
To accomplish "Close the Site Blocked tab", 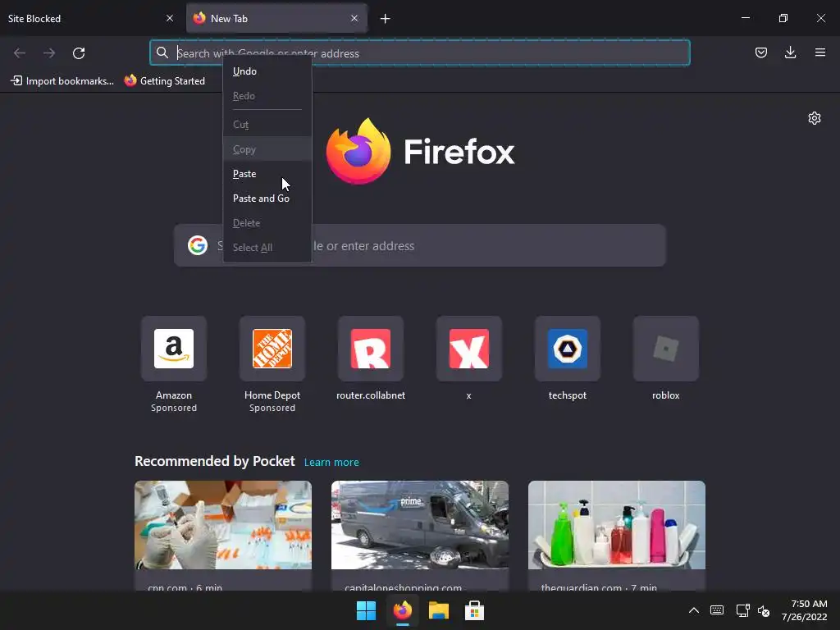I will [170, 18].
